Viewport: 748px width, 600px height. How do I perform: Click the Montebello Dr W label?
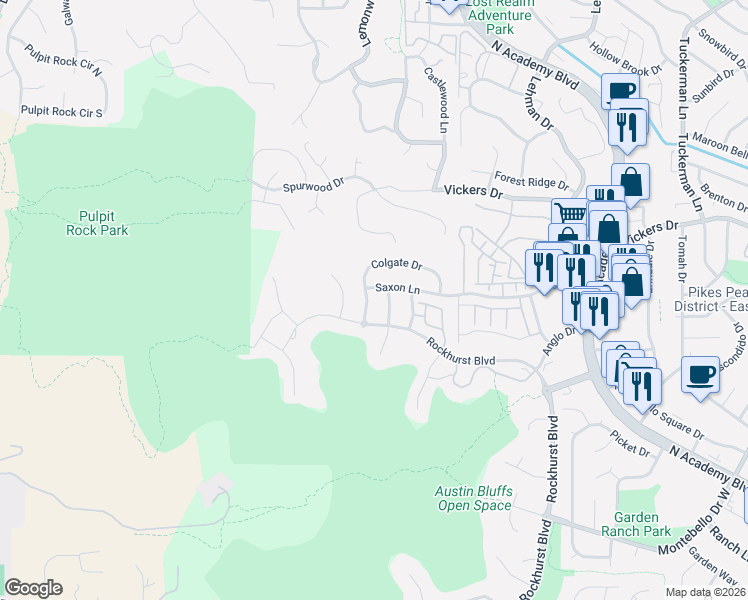695,522
